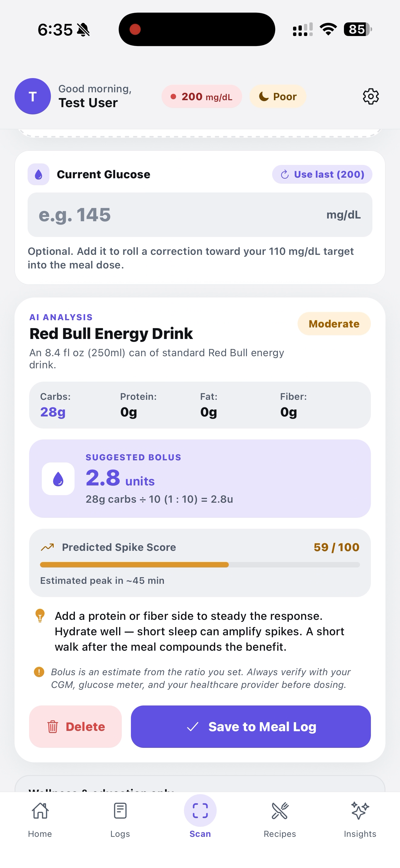This screenshot has height=868, width=400.
Task: Tap the 200 mg/dL glucose status pill
Action: coord(202,97)
